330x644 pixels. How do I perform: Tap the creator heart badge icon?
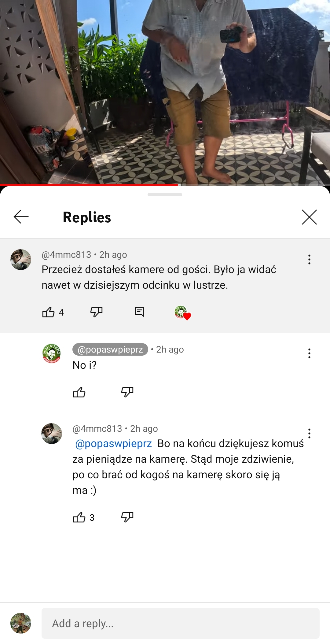pyautogui.click(x=183, y=313)
